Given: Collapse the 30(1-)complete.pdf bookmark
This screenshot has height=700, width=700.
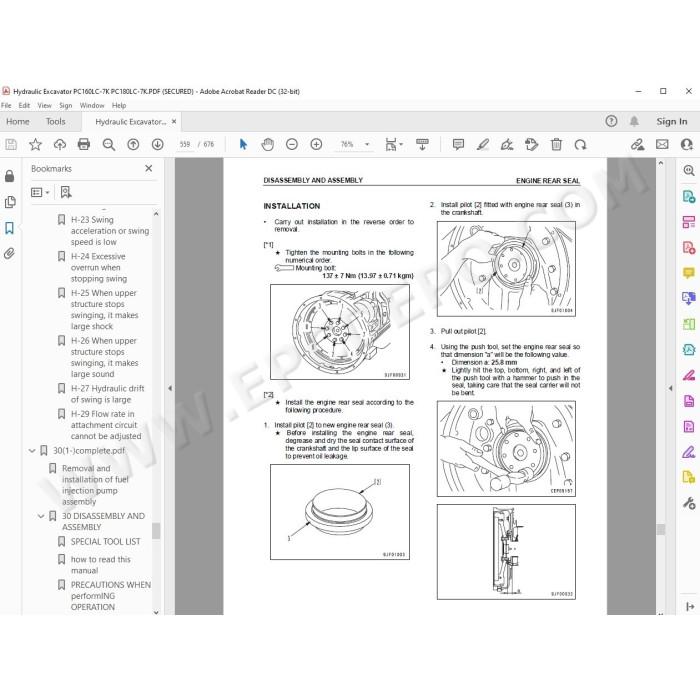Looking at the screenshot, I should click(x=32, y=451).
